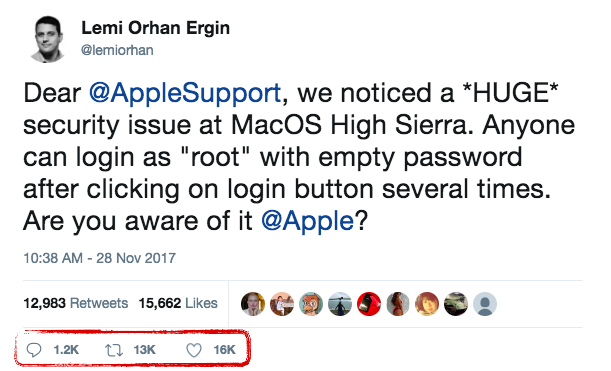Open the @AppleSupport mention link
The height and width of the screenshot is (371, 611).
coord(185,94)
